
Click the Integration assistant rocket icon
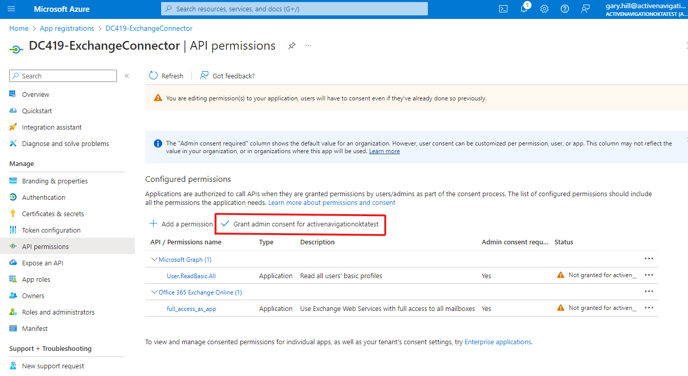(13, 127)
